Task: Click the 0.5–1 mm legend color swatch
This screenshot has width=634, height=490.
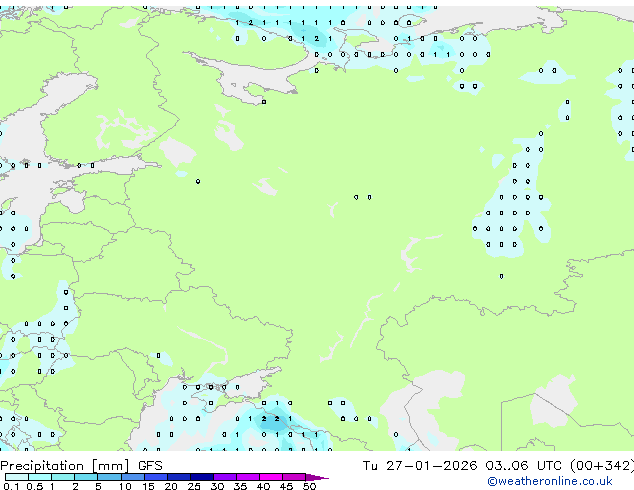Action: coord(40,477)
